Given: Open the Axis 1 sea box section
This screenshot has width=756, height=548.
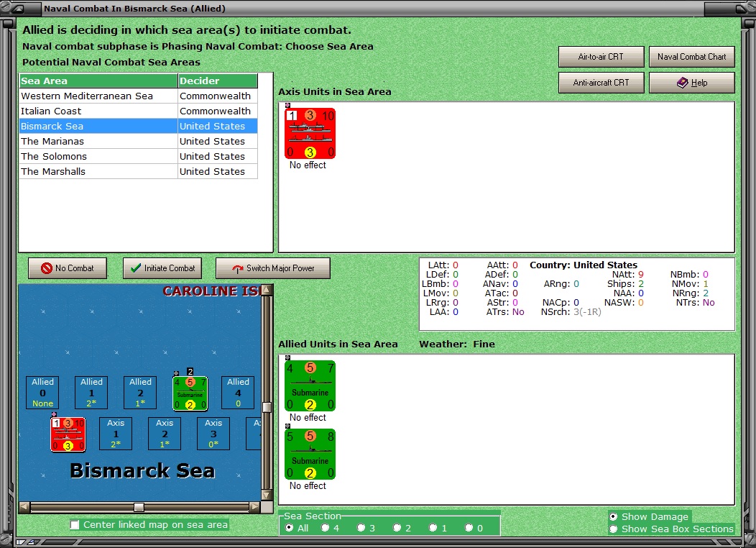Looking at the screenshot, I should [x=116, y=434].
